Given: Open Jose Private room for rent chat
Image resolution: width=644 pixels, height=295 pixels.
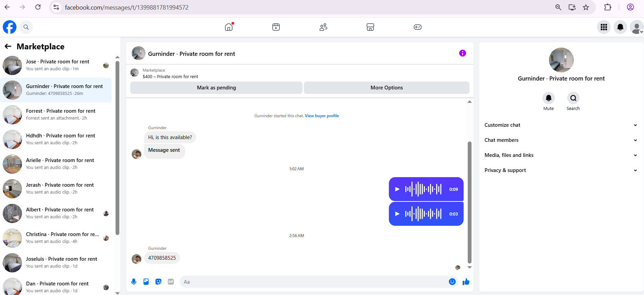Looking at the screenshot, I should click(x=57, y=65).
